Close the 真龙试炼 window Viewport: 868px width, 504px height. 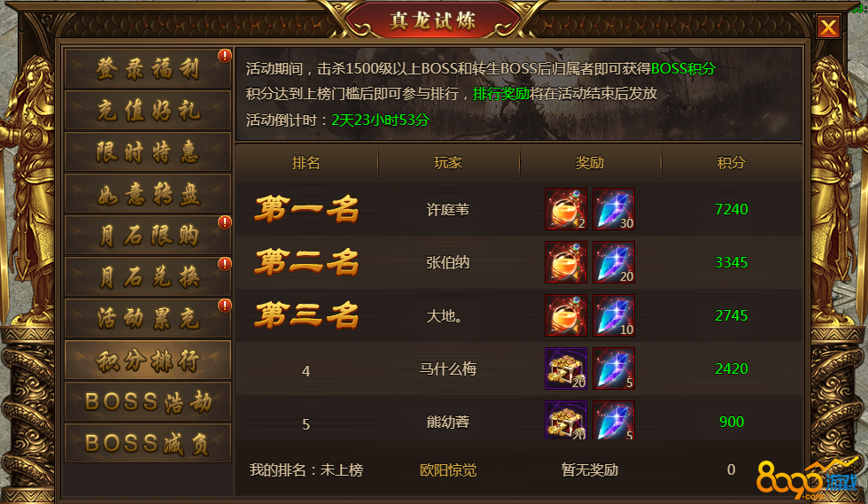coord(828,27)
